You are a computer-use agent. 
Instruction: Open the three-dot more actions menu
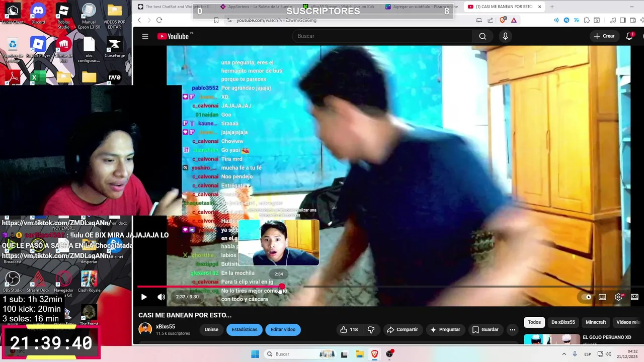coord(512,330)
